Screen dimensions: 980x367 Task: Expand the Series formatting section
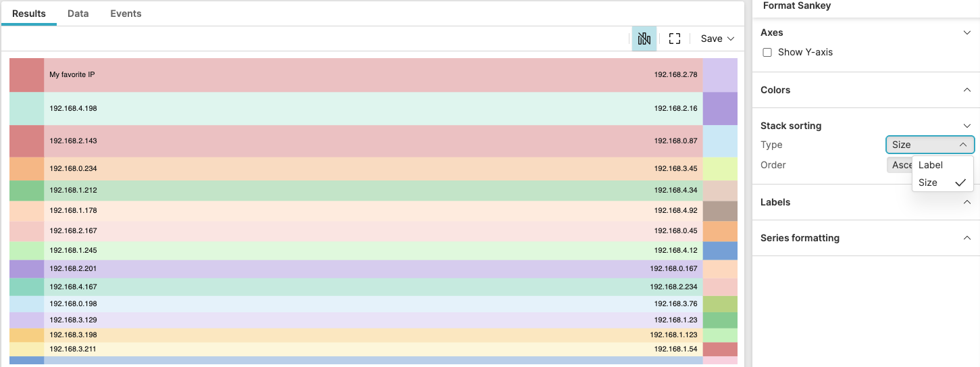coord(967,238)
